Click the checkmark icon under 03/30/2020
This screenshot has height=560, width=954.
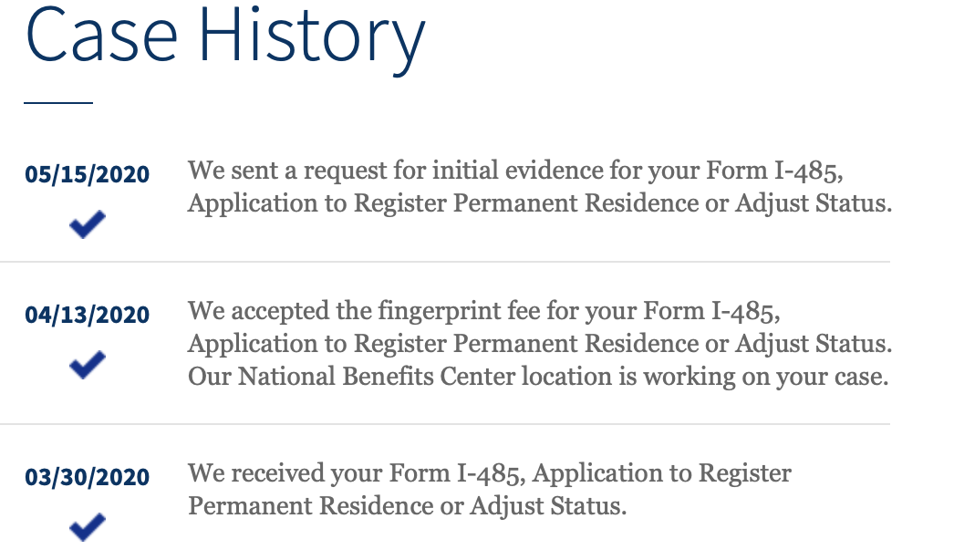88,526
